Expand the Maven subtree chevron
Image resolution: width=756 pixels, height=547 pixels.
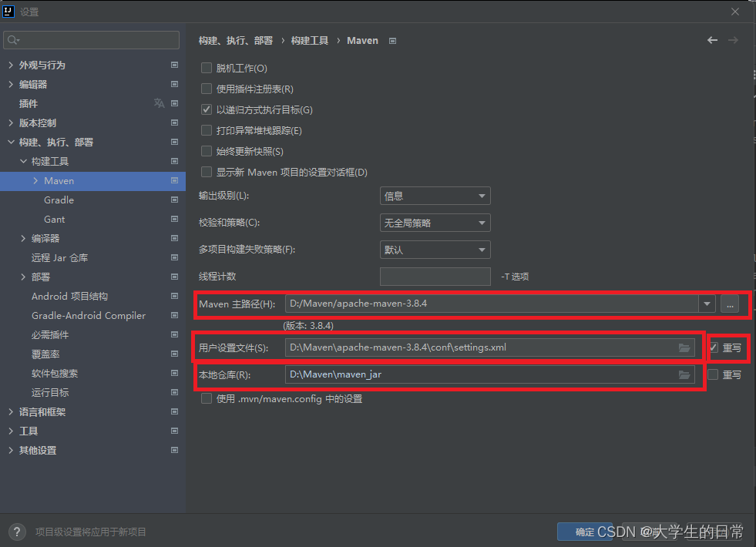pos(35,181)
